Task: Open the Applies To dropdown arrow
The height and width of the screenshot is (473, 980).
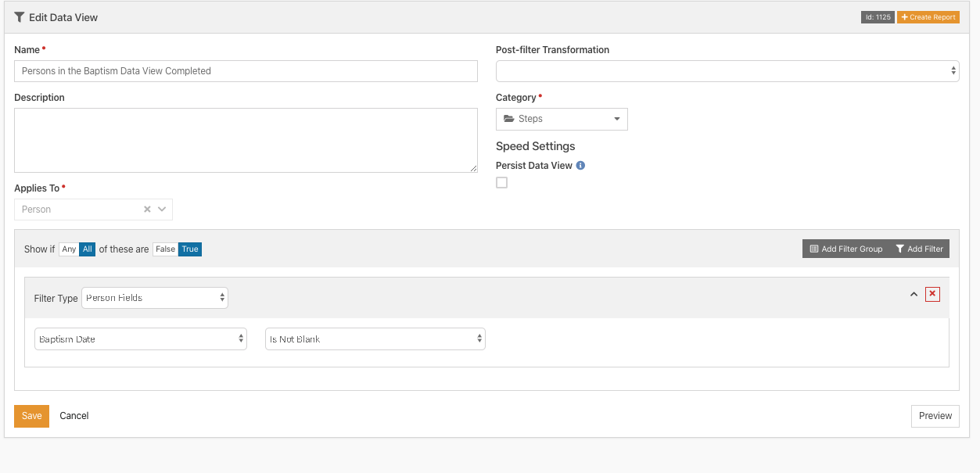Action: coord(162,210)
